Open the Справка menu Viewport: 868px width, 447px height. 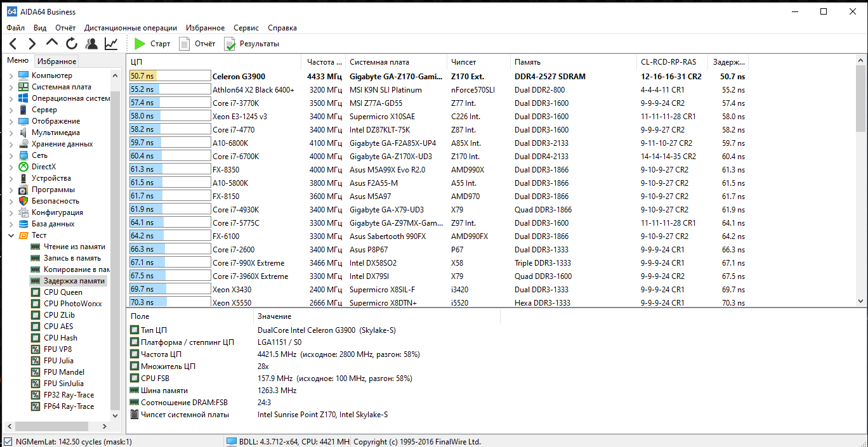[x=282, y=28]
